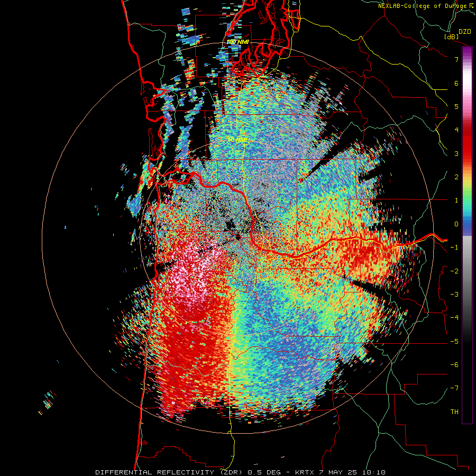Click the 50 NMI range ring label
This screenshot has height=476, width=476.
237,140
